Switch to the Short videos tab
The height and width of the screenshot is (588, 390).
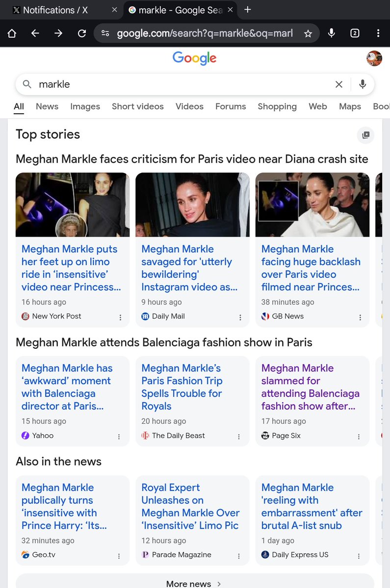pos(138,106)
